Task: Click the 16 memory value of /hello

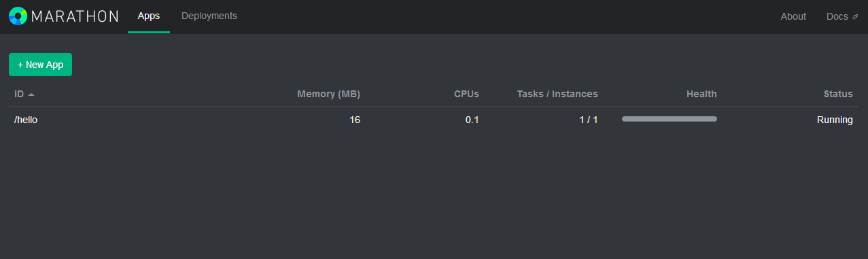Action: click(x=355, y=120)
